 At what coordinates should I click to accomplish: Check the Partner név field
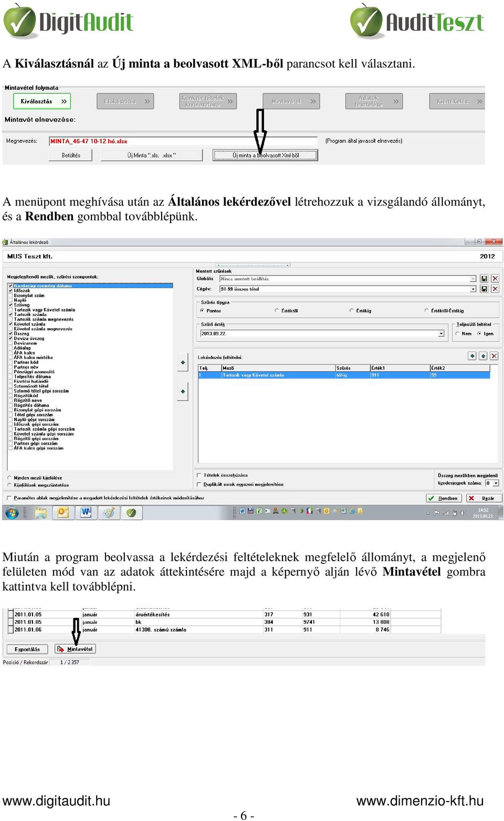[x=10, y=367]
